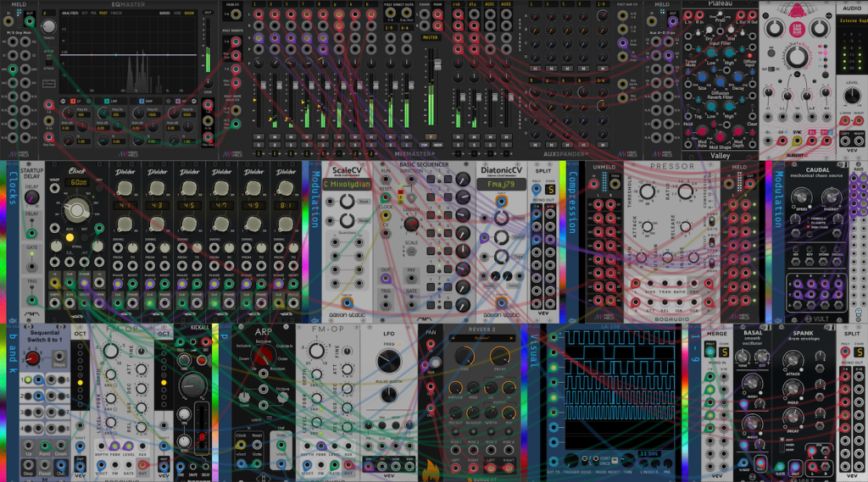
Task: Click the ATTACK knob on Spank drum envelope
Action: click(x=793, y=361)
